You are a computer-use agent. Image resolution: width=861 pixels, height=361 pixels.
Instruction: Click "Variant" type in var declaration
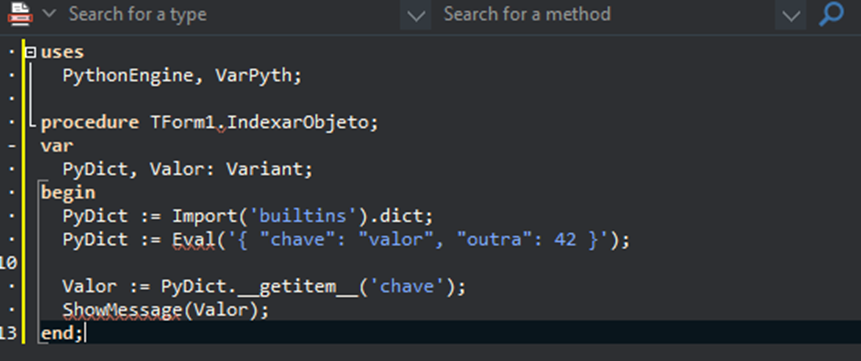coord(264,169)
